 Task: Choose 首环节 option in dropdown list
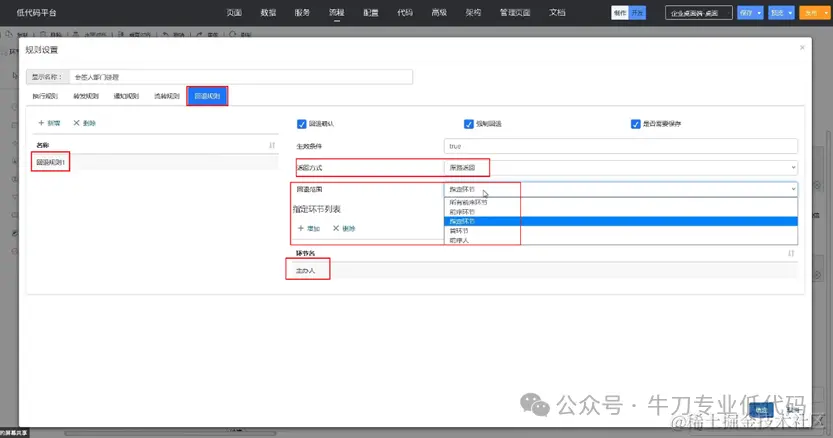(620, 231)
